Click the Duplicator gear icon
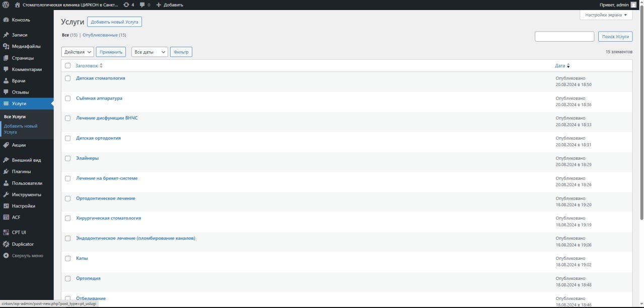This screenshot has height=308, width=644. pyautogui.click(x=6, y=244)
